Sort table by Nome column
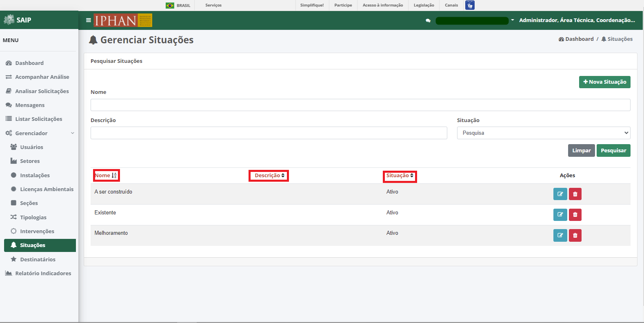This screenshot has height=323, width=644. pyautogui.click(x=106, y=176)
